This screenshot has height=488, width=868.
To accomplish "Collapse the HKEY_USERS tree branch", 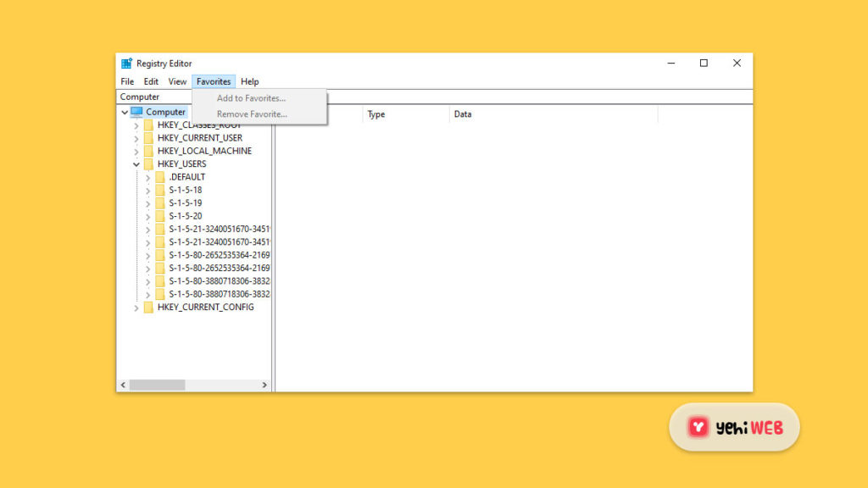I will point(136,164).
